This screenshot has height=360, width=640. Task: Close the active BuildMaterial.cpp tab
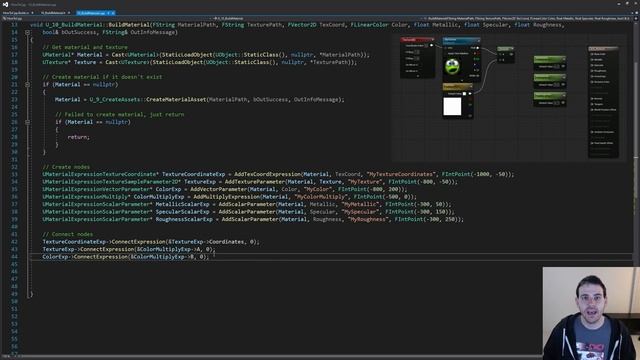pos(113,13)
